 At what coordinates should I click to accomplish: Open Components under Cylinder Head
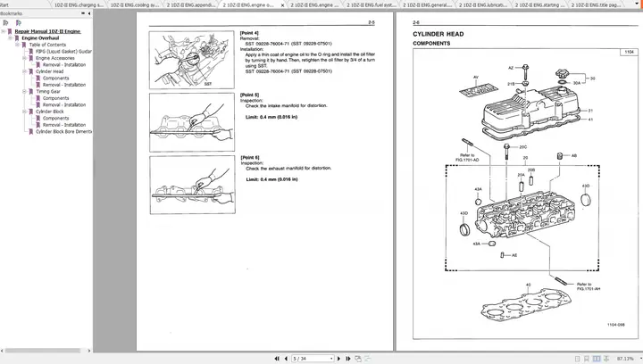coord(55,79)
